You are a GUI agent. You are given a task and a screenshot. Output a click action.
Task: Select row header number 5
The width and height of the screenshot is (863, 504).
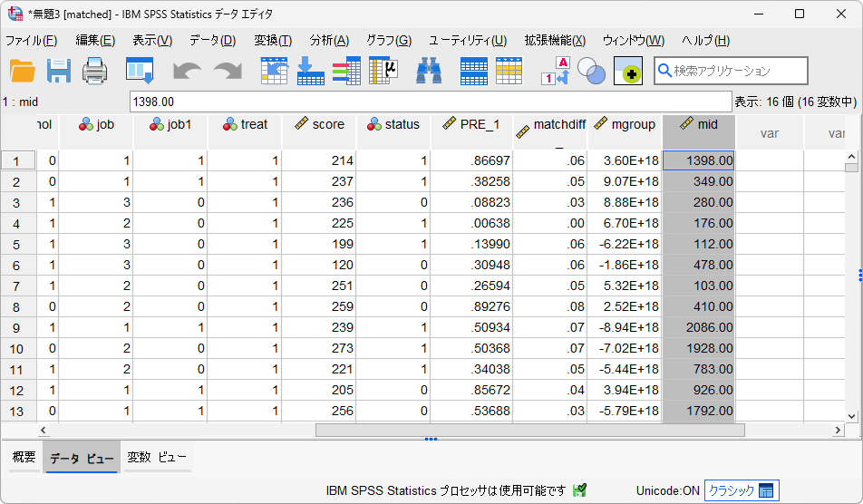[16, 245]
